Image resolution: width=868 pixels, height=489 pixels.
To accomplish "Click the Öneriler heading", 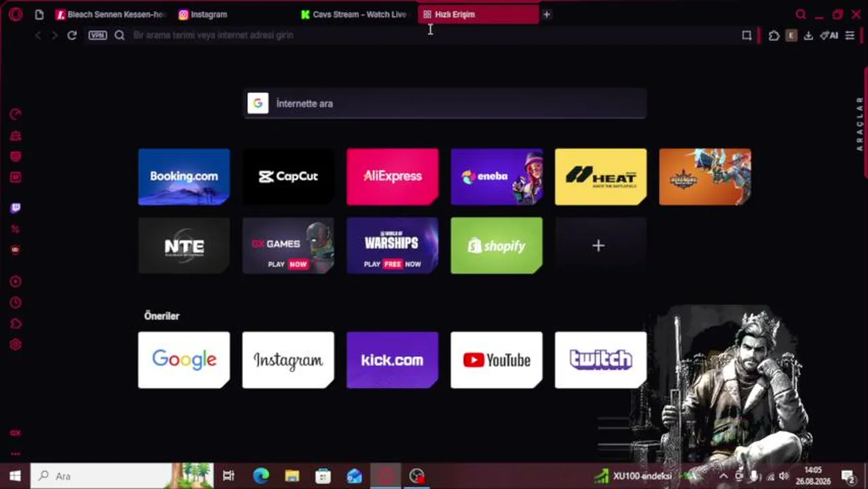I will 162,316.
